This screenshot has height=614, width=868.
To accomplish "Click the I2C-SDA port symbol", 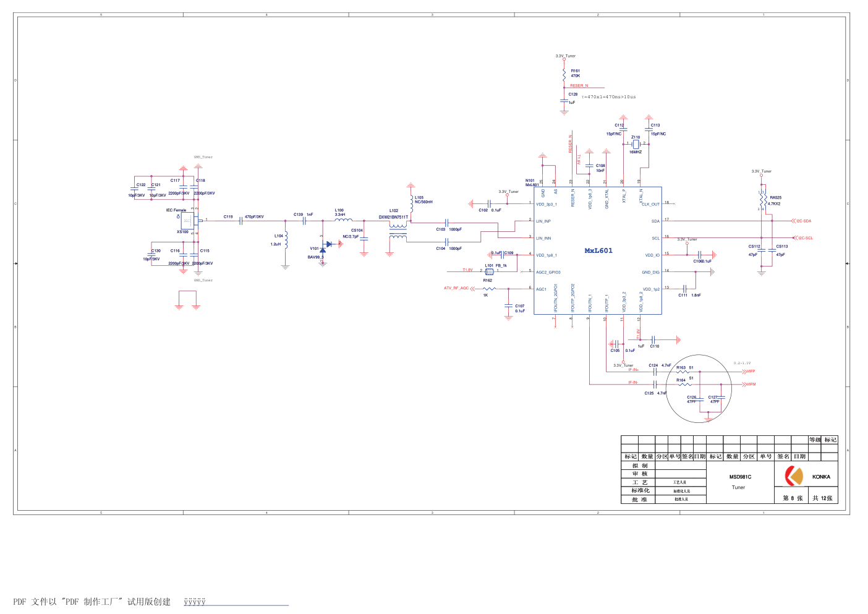I will (x=801, y=221).
